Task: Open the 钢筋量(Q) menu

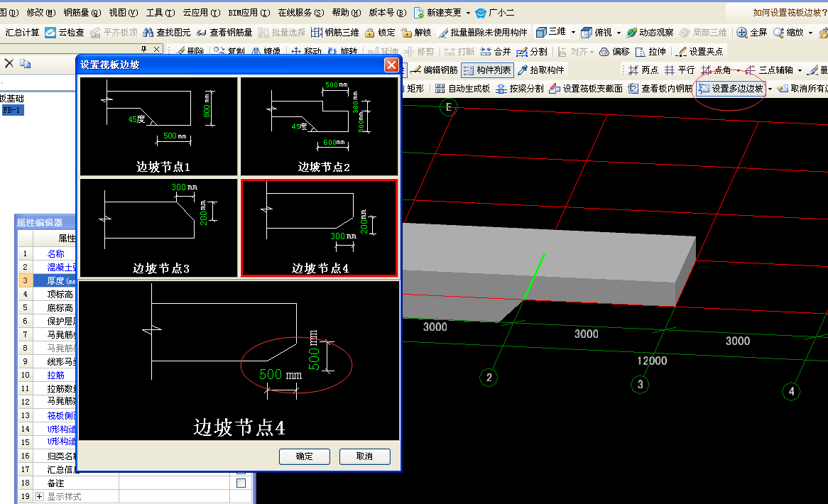Action: [x=82, y=13]
